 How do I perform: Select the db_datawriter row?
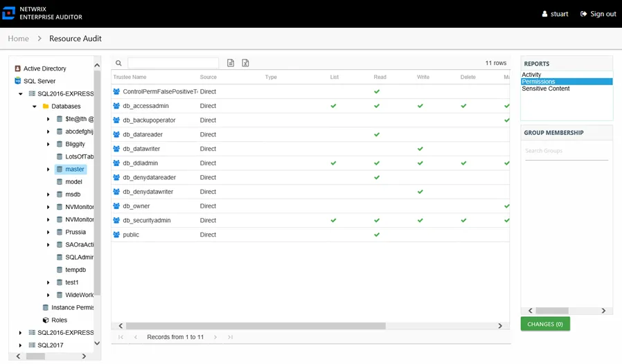click(310, 149)
